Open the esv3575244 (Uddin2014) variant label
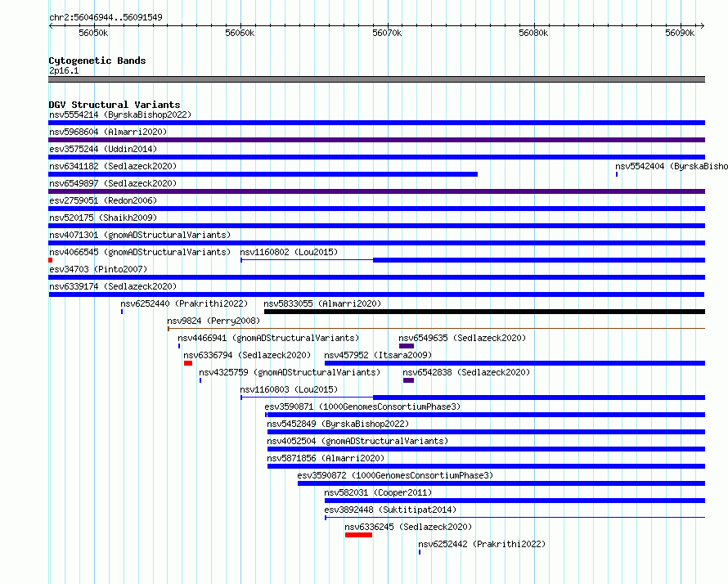The height and width of the screenshot is (584, 728). (x=103, y=149)
